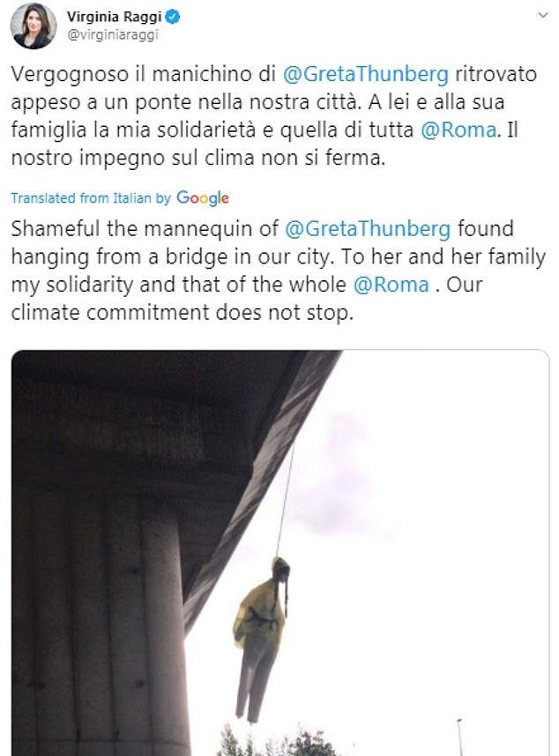Open @GretaThunberg mention in English translation
This screenshot has height=756, width=559.
pyautogui.click(x=369, y=231)
